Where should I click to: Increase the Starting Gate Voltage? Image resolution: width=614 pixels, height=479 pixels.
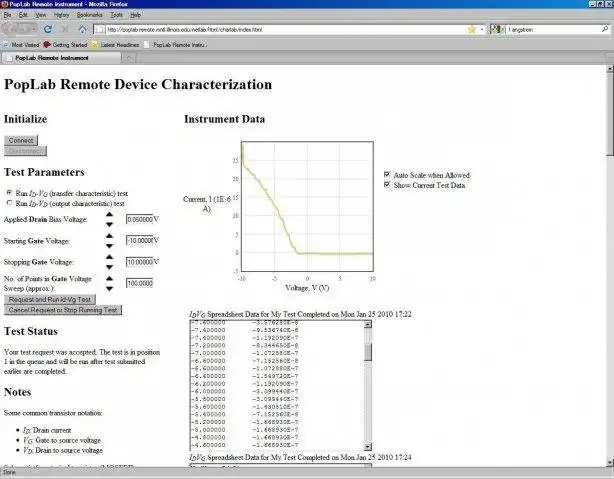coord(110,236)
